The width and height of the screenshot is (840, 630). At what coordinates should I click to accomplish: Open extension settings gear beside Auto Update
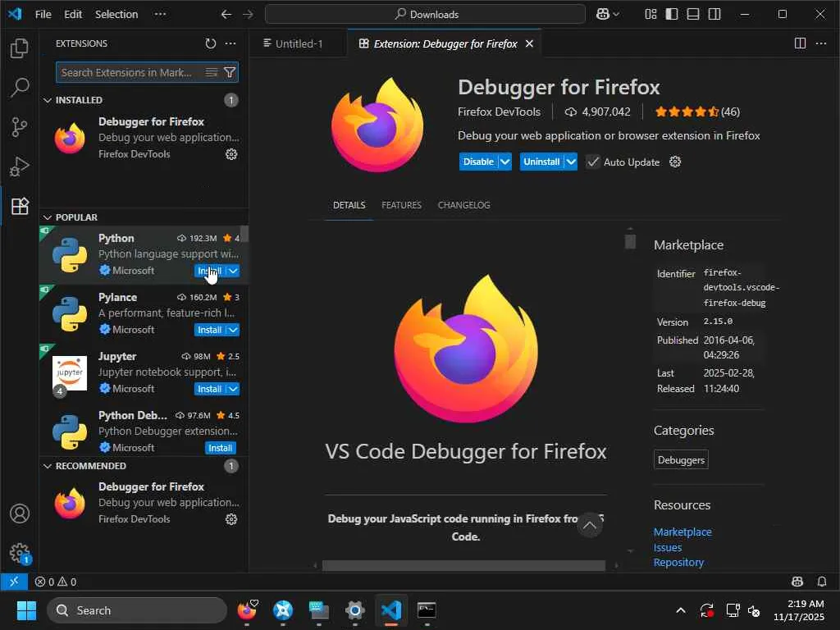(x=675, y=162)
